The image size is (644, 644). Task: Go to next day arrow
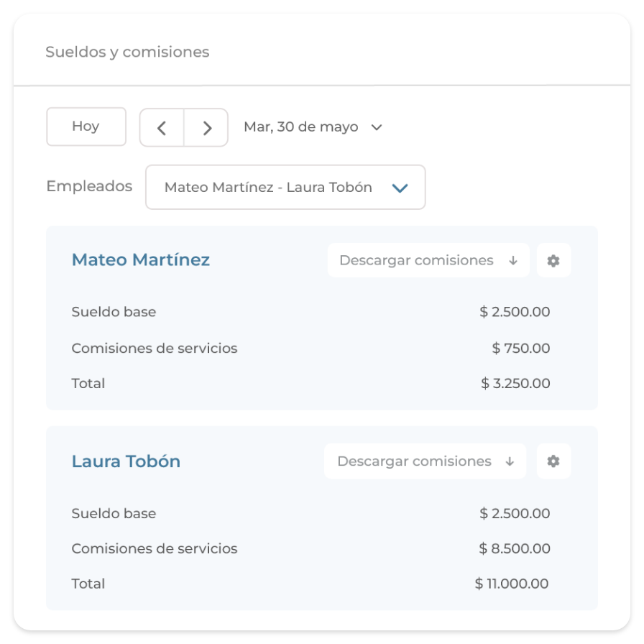pos(207,128)
